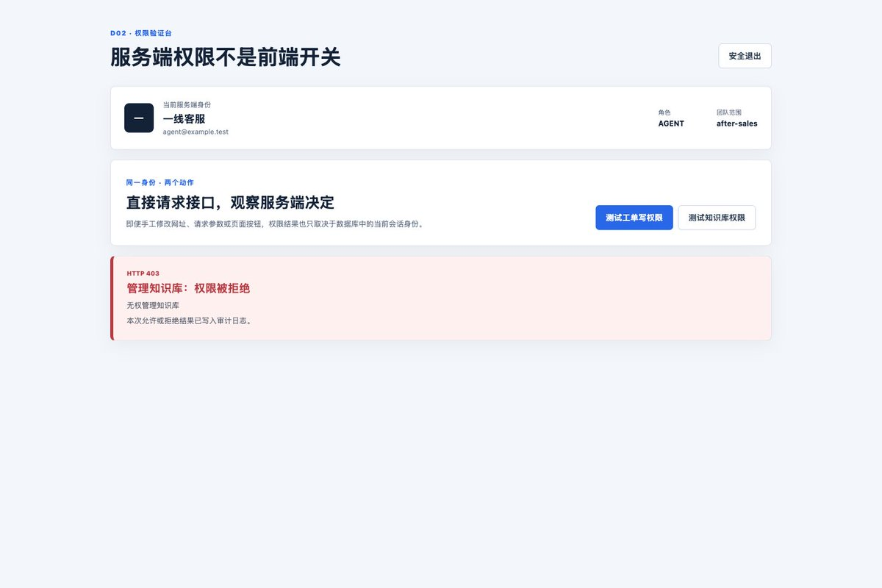This screenshot has height=588, width=882.
Task: Click the 团队范围 label
Action: click(729, 112)
